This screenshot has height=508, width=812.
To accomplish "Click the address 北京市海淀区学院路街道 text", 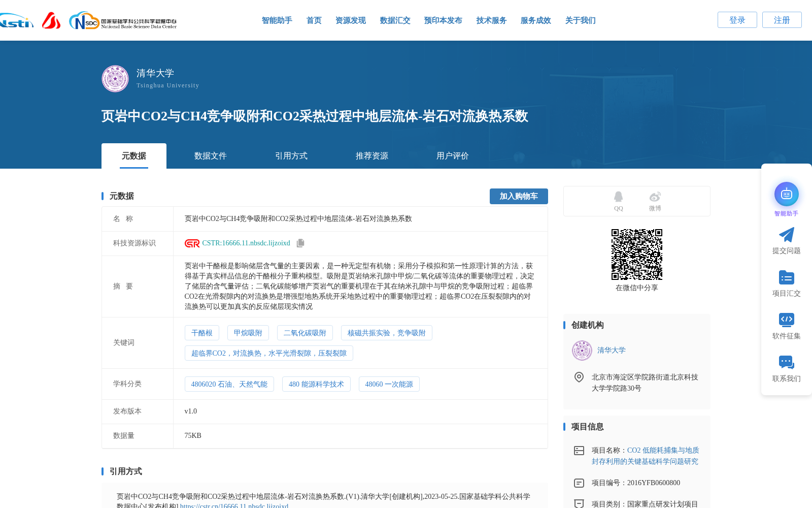I will tap(645, 383).
